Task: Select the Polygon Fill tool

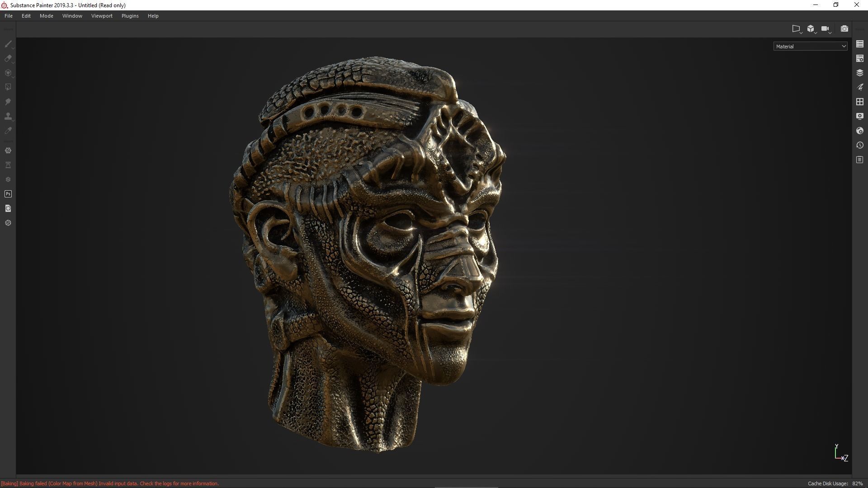Action: 8,87
